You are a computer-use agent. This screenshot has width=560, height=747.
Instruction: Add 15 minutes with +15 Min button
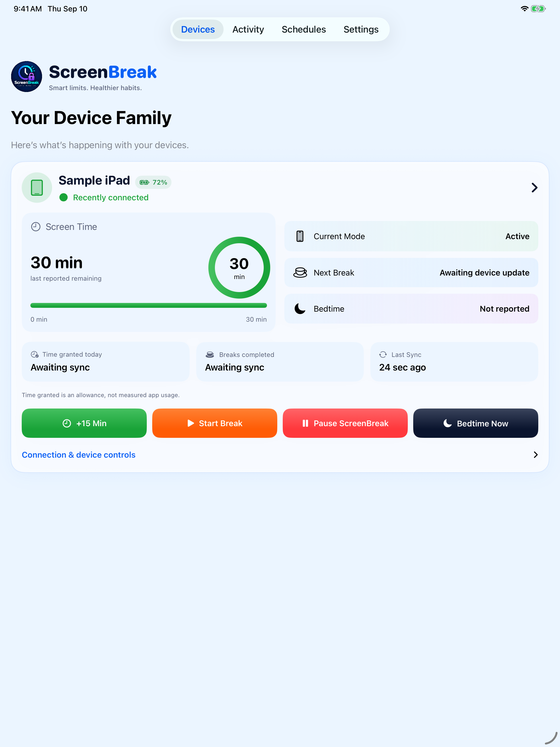(x=84, y=423)
